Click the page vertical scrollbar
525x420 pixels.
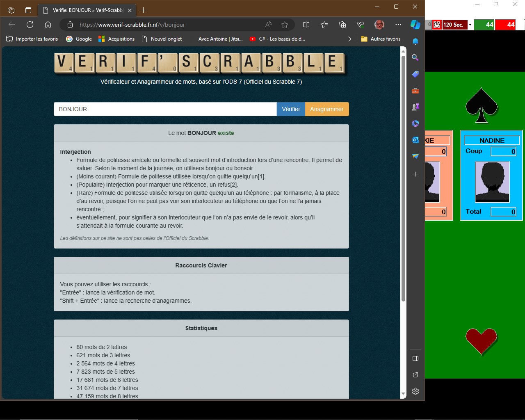[x=403, y=178]
